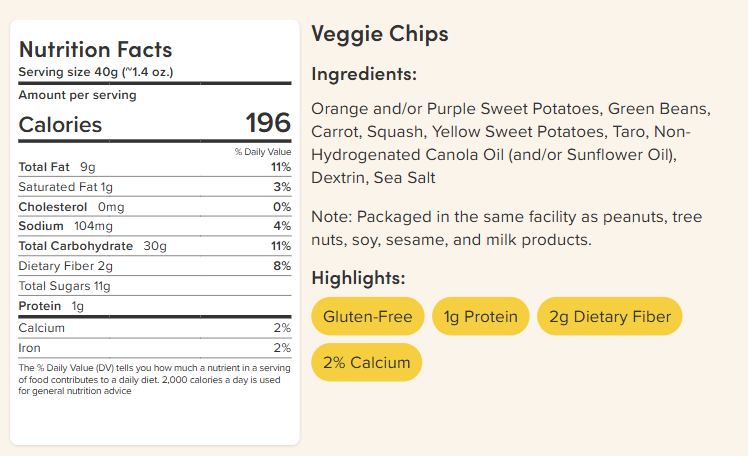
Task: Select the Total Fat 9g row
Action: [155, 167]
